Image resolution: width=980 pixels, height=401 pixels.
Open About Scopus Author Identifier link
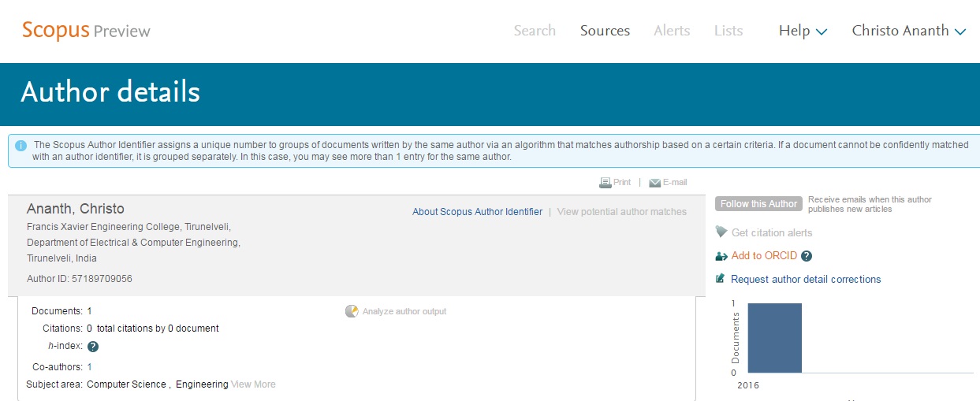coord(477,212)
